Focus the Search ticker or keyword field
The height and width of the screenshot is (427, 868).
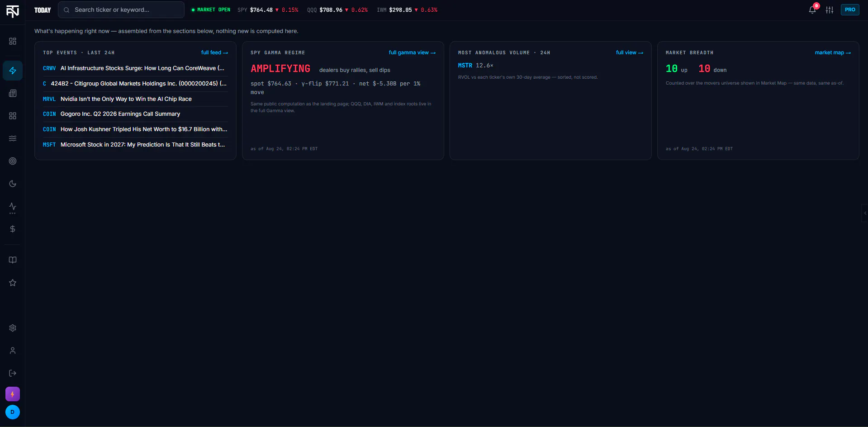click(121, 10)
